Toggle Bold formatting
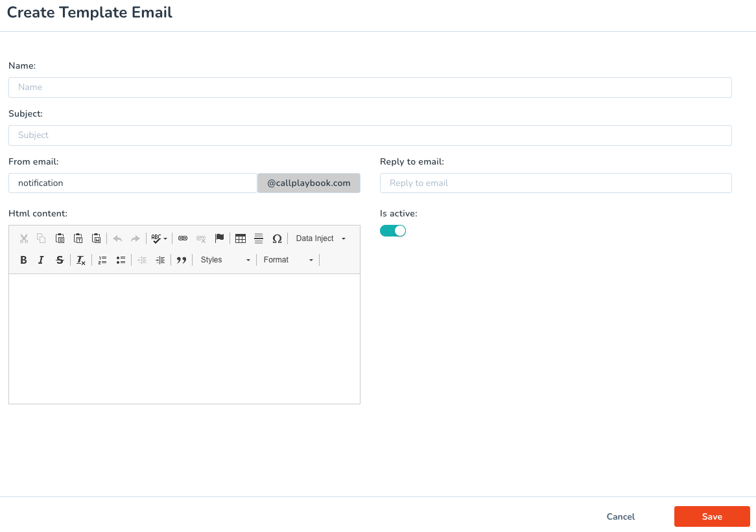Viewport: 756px width, 532px height. coord(23,260)
